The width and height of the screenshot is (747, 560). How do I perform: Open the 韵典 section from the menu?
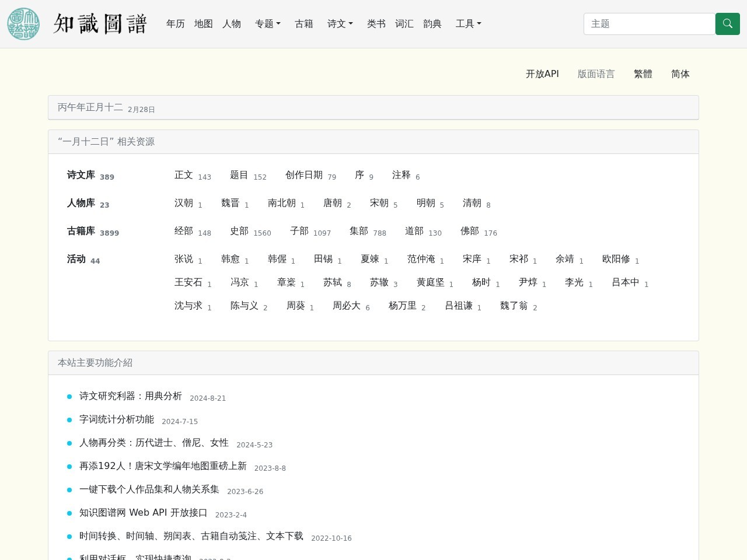click(432, 24)
